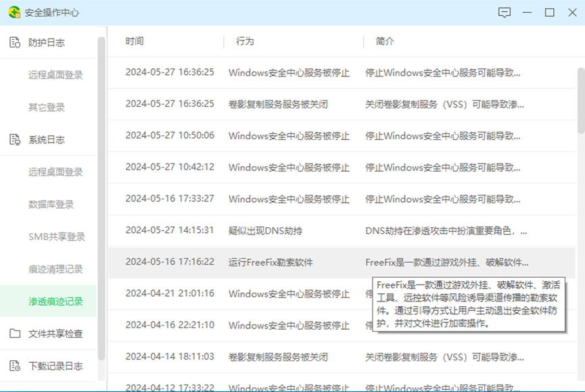This screenshot has height=392, width=585.
Task: Click 关闭卷影复制服务 description in 16:36:25 row
Action: tap(444, 105)
